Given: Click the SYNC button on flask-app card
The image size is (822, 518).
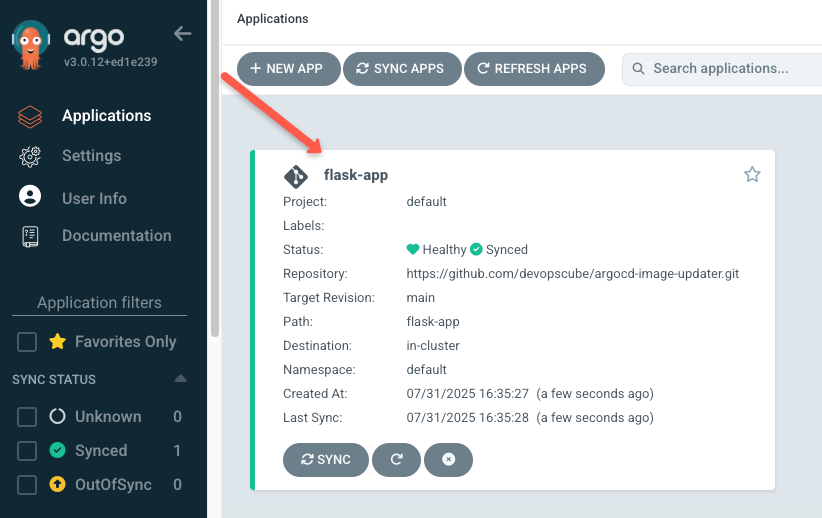Looking at the screenshot, I should click(326, 460).
